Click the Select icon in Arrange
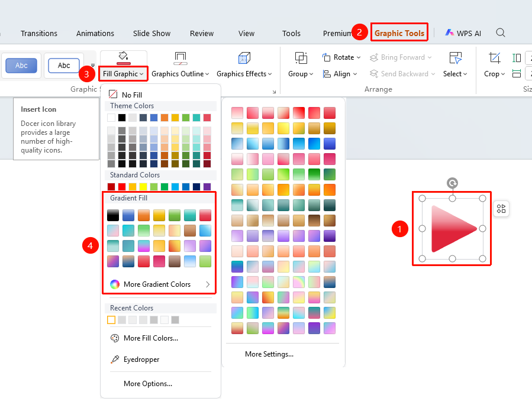 click(x=455, y=58)
